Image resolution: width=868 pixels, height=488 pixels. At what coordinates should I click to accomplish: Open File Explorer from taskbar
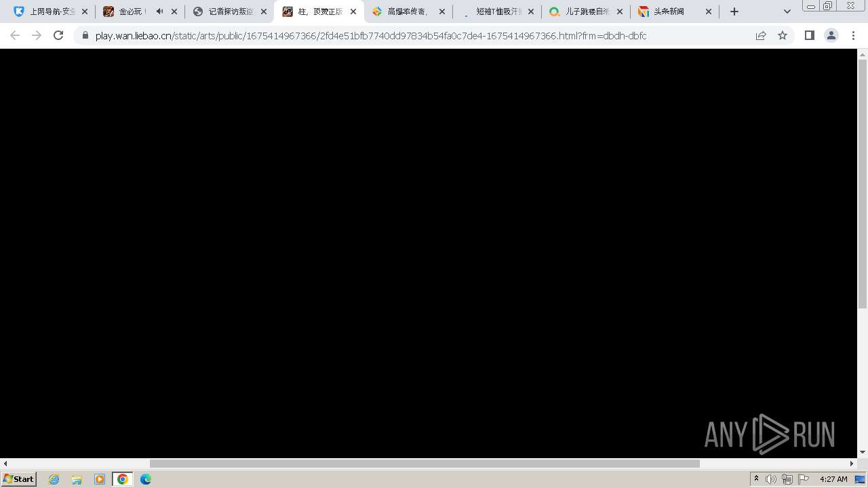click(x=77, y=479)
